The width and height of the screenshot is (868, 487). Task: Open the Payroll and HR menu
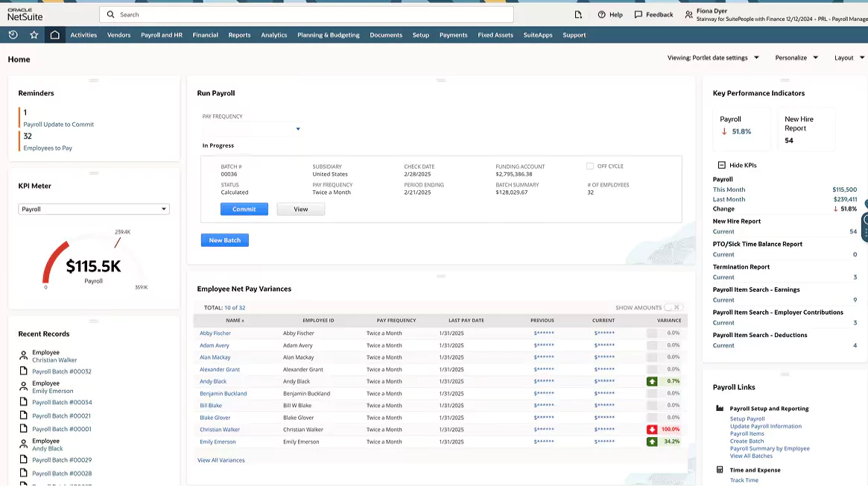[x=162, y=34]
